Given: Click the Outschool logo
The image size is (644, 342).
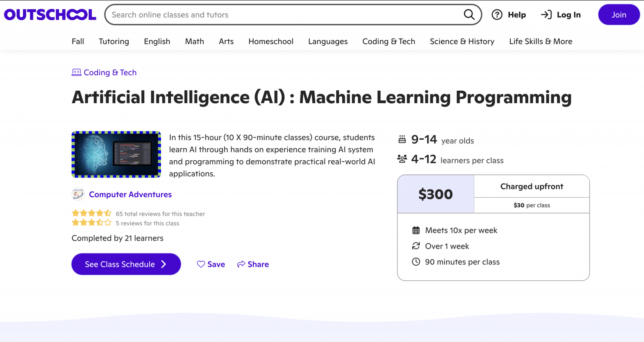Looking at the screenshot, I should point(49,14).
